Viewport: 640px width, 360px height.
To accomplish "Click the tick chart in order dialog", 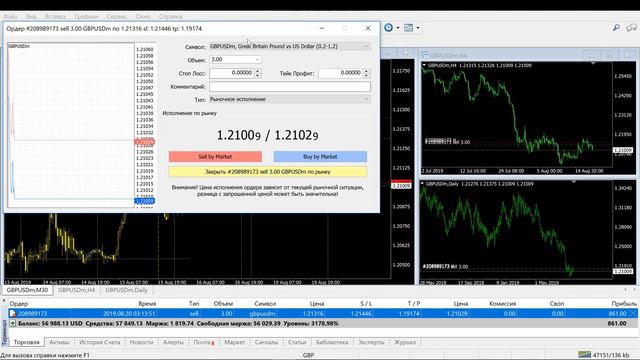I will 71,125.
